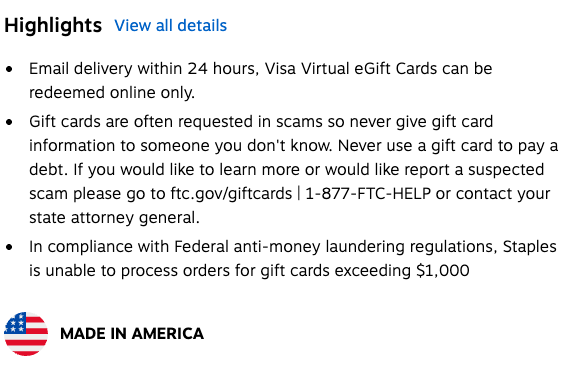
Task: Click the word Staples in last bullet
Action: (x=530, y=247)
